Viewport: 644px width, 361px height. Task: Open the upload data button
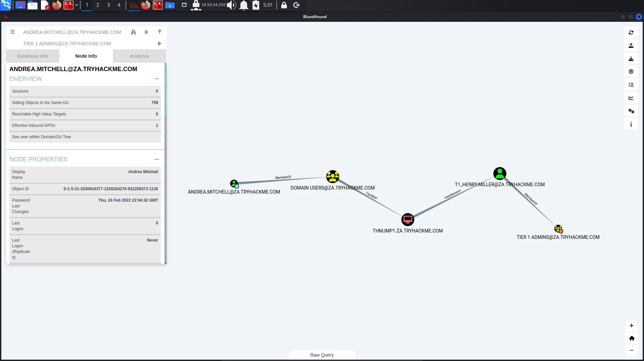pos(631,46)
